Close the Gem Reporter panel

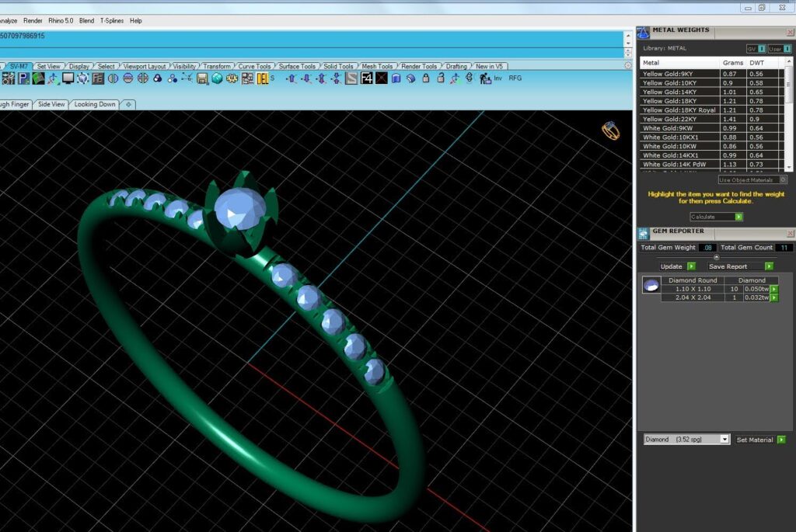[790, 233]
